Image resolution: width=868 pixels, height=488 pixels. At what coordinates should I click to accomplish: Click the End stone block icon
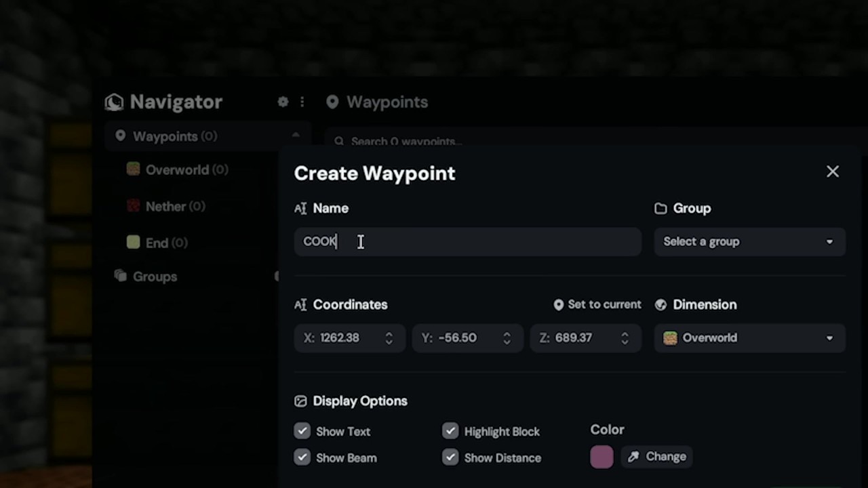pos(134,242)
